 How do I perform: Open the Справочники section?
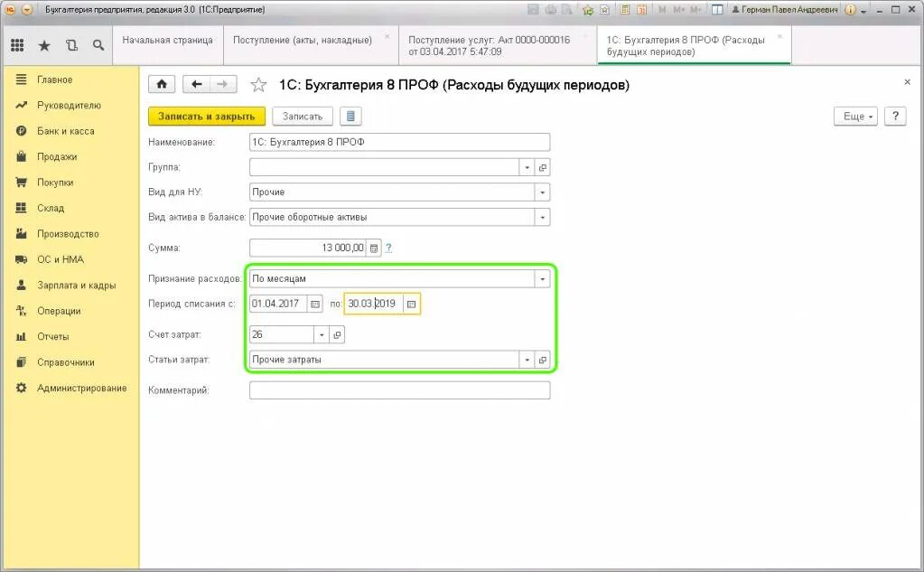coord(65,362)
